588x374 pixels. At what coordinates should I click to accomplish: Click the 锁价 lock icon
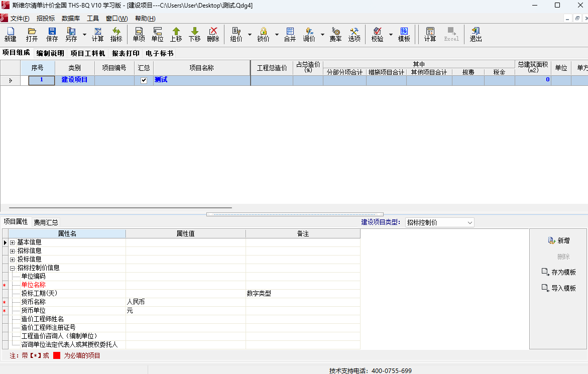pos(263,34)
